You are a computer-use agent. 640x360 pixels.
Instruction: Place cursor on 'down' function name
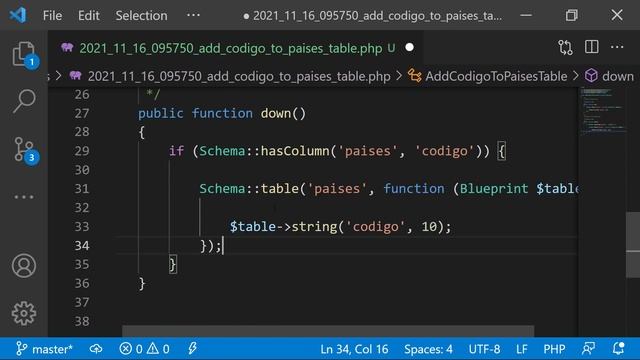[x=276, y=113]
